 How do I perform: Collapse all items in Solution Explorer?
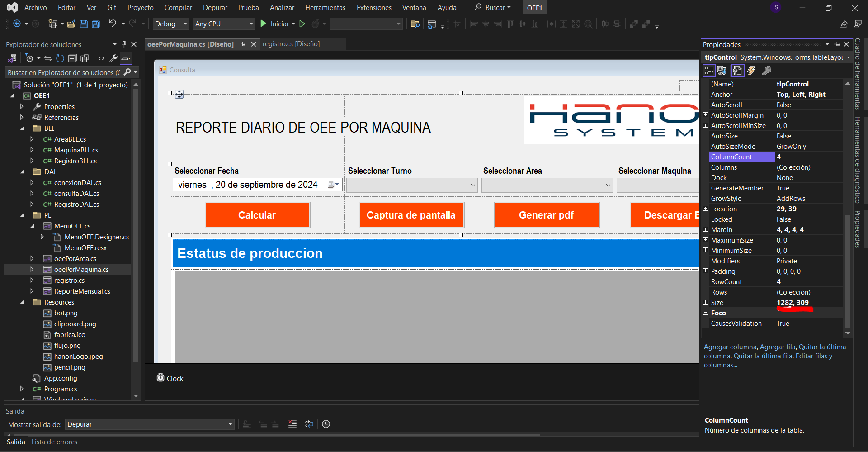click(x=72, y=58)
